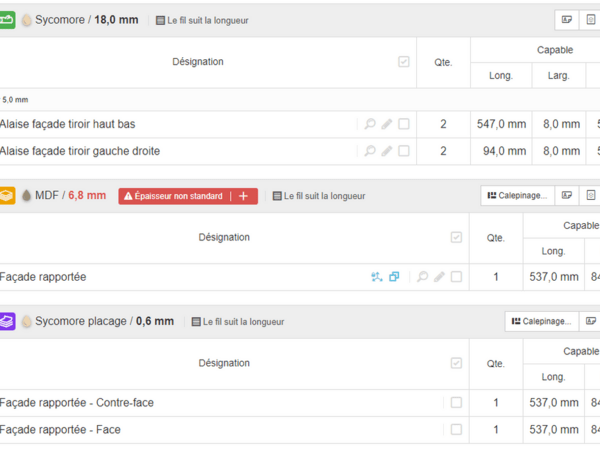The height and width of the screenshot is (450, 600).
Task: Click the plus next to Épaisseur non standard
Action: pyautogui.click(x=243, y=196)
